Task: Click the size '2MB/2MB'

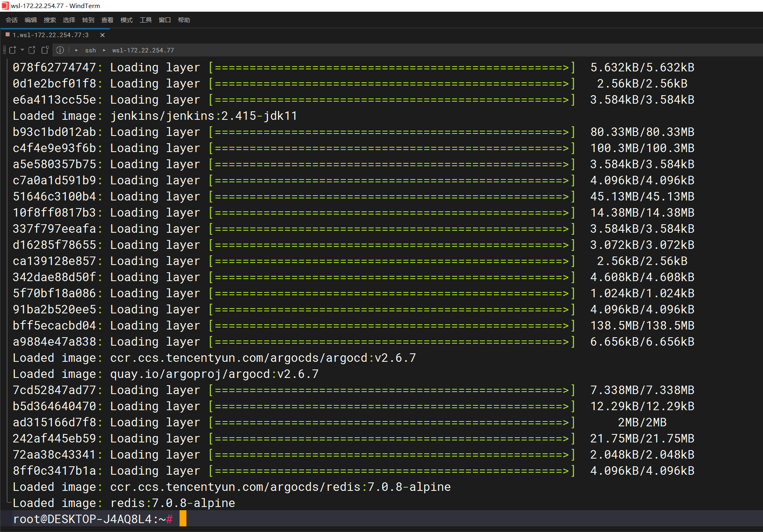Action: pyautogui.click(x=642, y=422)
